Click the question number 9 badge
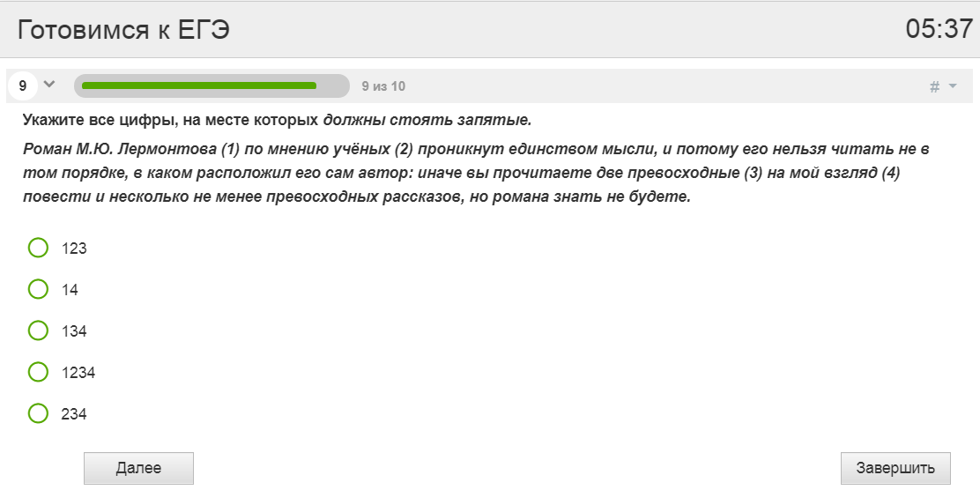Image resolution: width=980 pixels, height=490 pixels. [x=23, y=85]
